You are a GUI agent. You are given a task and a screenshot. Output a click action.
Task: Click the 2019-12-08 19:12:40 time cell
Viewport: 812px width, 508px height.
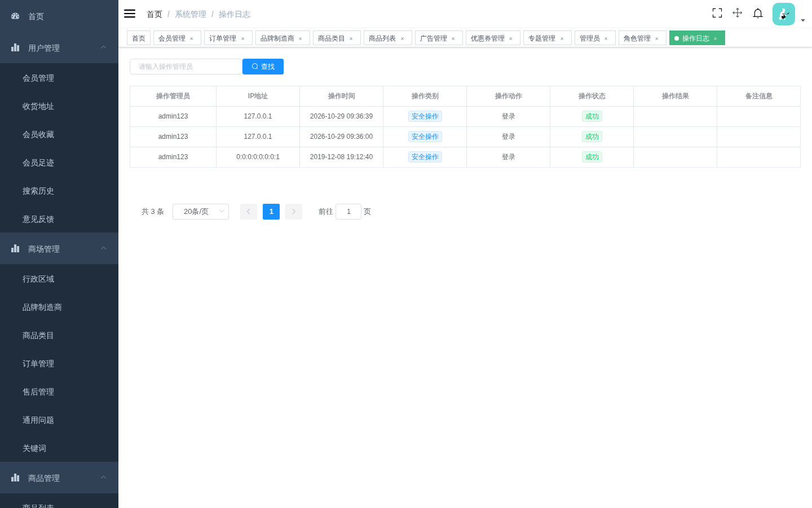(x=341, y=157)
